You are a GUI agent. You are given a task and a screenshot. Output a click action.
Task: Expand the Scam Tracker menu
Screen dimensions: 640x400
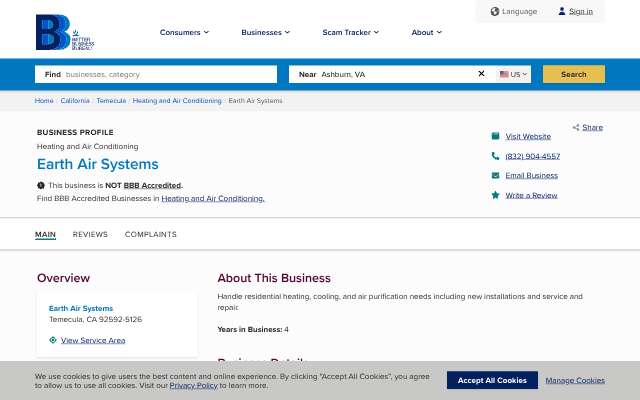coord(351,32)
